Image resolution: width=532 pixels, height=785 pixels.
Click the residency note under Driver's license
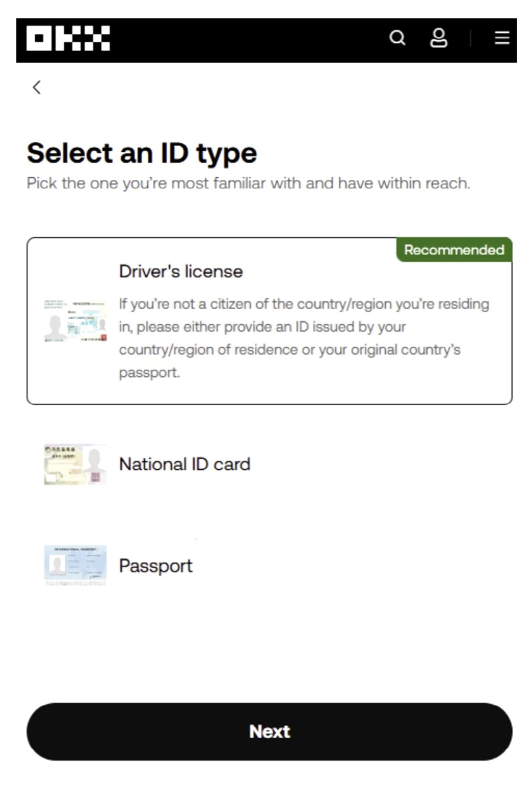[304, 338]
